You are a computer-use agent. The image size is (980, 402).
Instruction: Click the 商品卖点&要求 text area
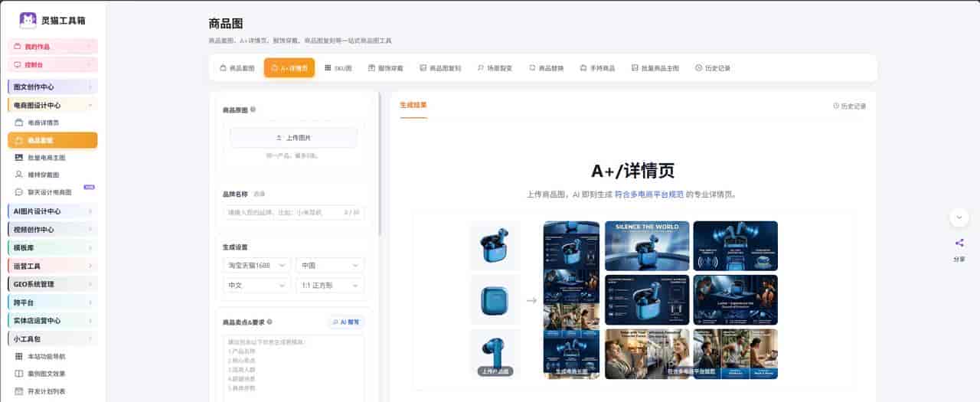(x=293, y=368)
